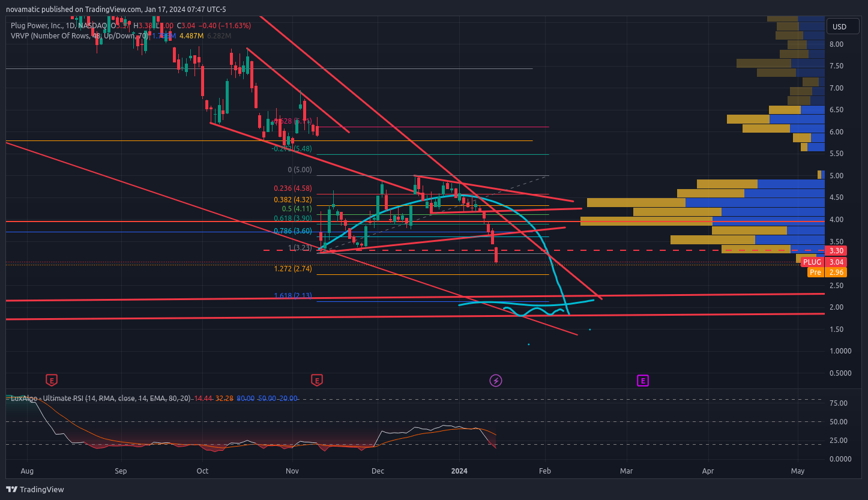This screenshot has width=868, height=500.
Task: Click the Fibonacci label 1.272 (2.74)
Action: 293,269
